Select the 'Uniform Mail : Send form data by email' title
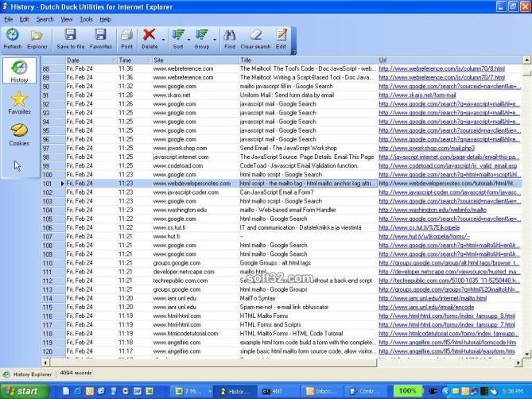The width and height of the screenshot is (532, 399). [287, 95]
